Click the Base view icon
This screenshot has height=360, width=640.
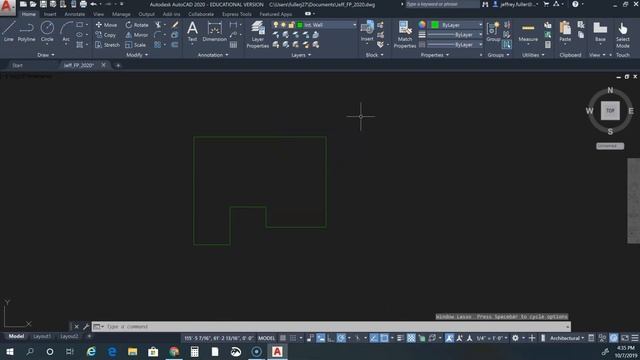pos(600,31)
